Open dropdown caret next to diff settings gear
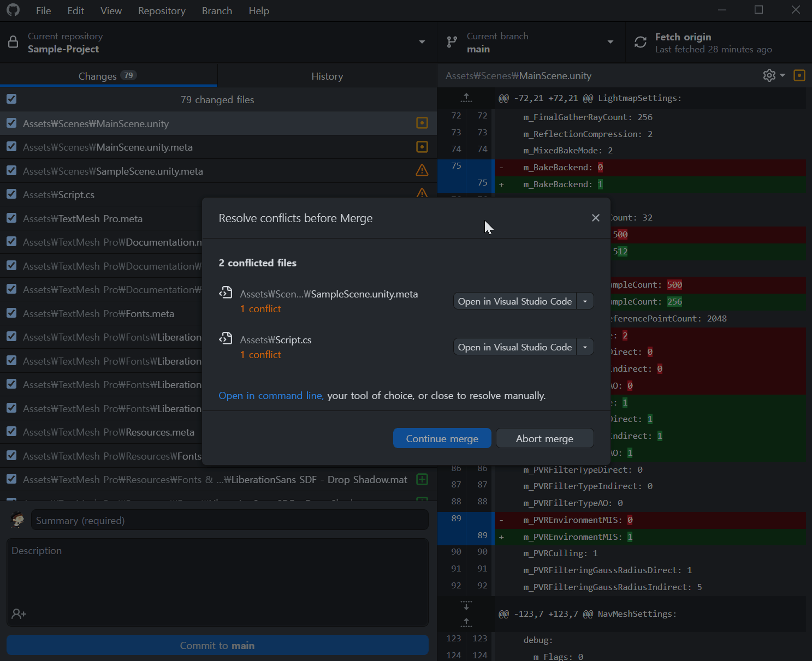Image resolution: width=812 pixels, height=661 pixels. click(x=783, y=75)
